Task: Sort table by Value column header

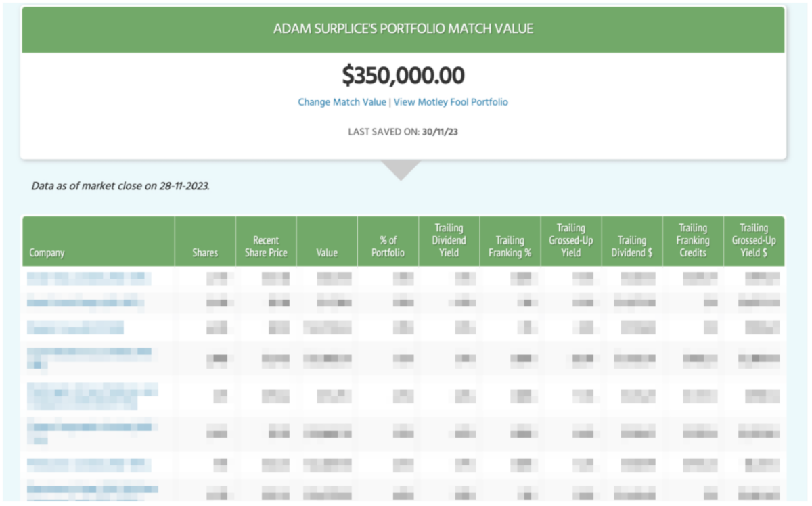Action: pos(327,253)
